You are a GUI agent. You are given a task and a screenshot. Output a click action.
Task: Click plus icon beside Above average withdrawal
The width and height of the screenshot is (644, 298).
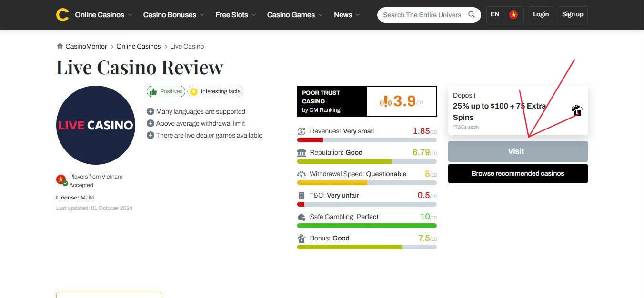(151, 123)
